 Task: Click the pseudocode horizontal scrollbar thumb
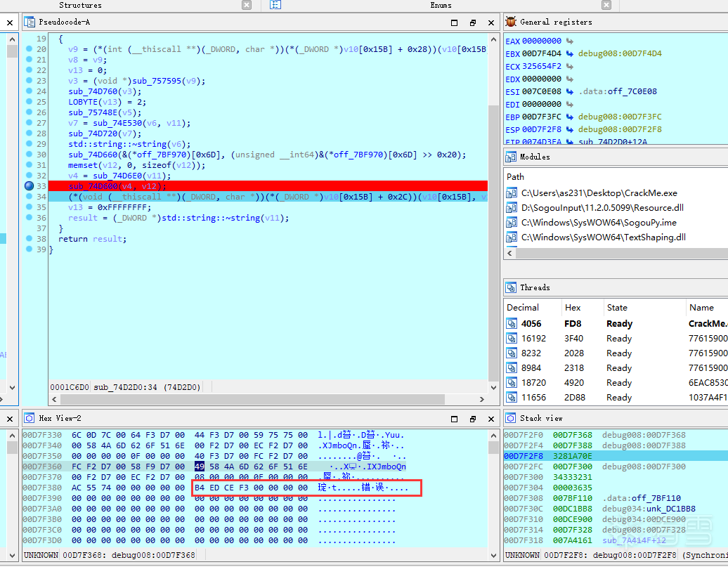click(x=252, y=399)
